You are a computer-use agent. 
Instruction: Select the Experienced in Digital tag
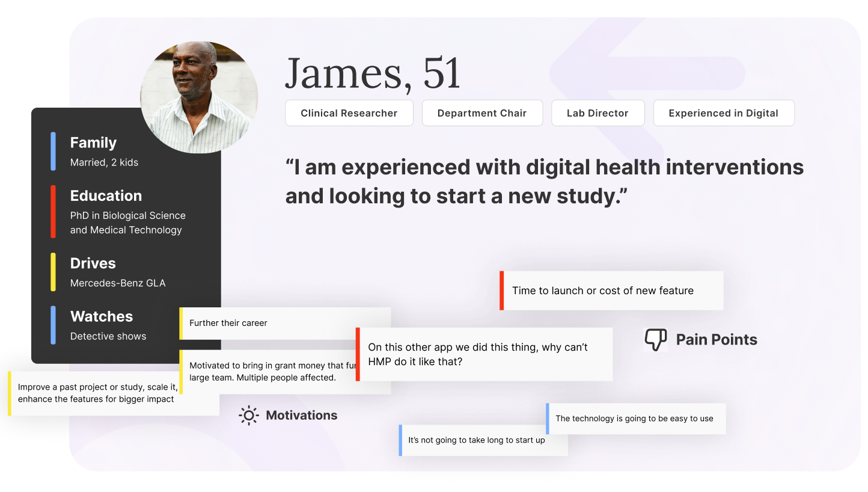tap(723, 113)
